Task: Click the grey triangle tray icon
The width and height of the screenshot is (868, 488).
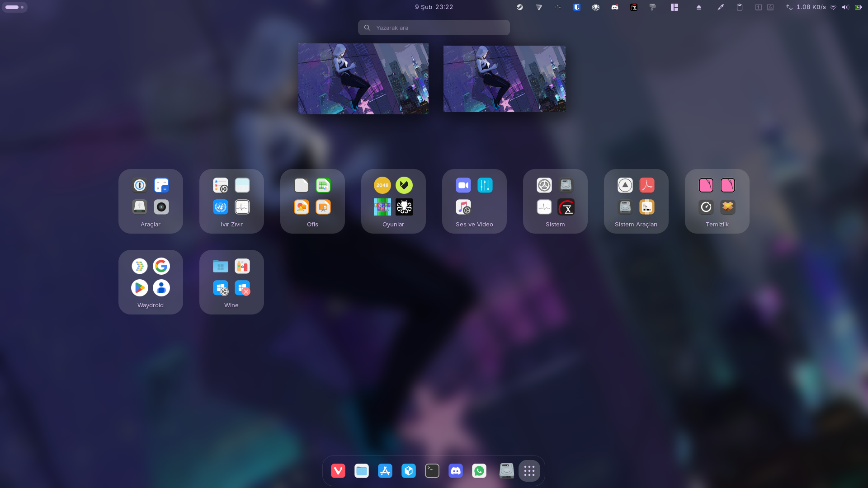Action: [539, 7]
